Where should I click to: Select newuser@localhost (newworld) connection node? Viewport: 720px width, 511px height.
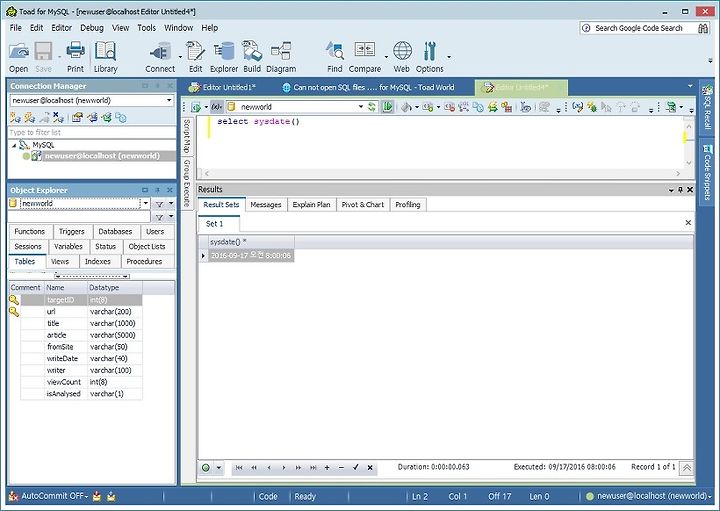(x=102, y=156)
